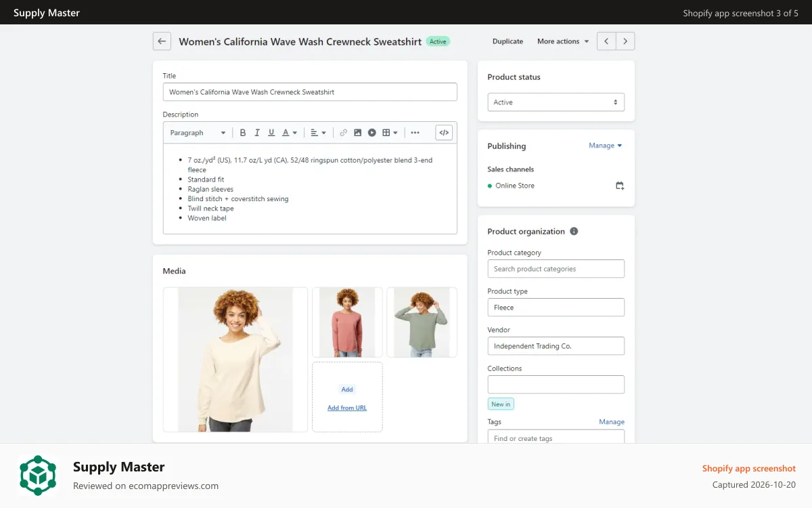This screenshot has width=812, height=508.
Task: Select the pink sweatshirt thumbnail
Action: click(347, 322)
